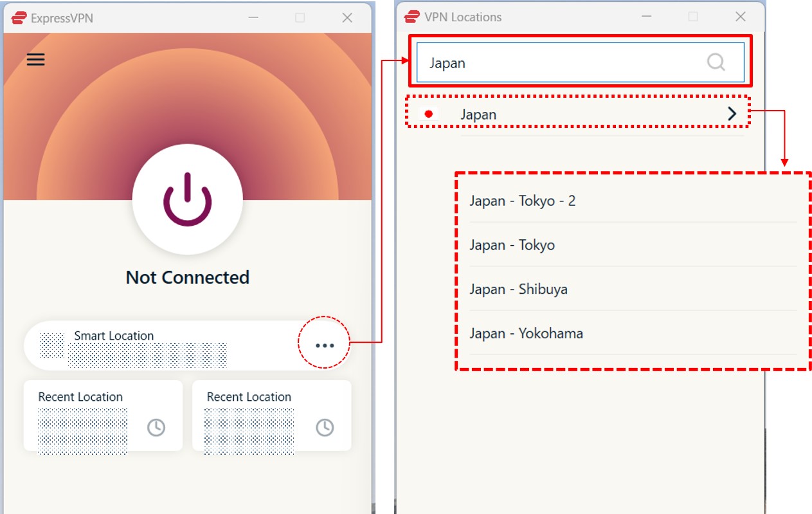
Task: Open the ellipsis dropdown beside Smart Location
Action: (x=325, y=345)
